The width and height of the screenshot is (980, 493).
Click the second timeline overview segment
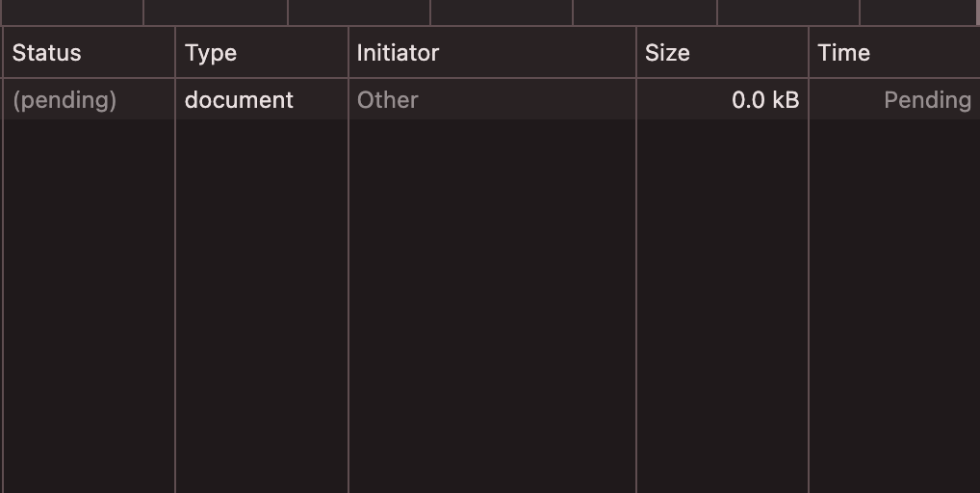216,12
